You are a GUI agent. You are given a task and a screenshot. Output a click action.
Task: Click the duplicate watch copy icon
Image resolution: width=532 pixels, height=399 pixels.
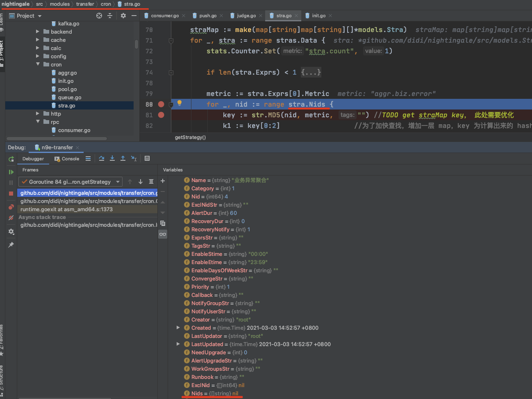pyautogui.click(x=163, y=223)
